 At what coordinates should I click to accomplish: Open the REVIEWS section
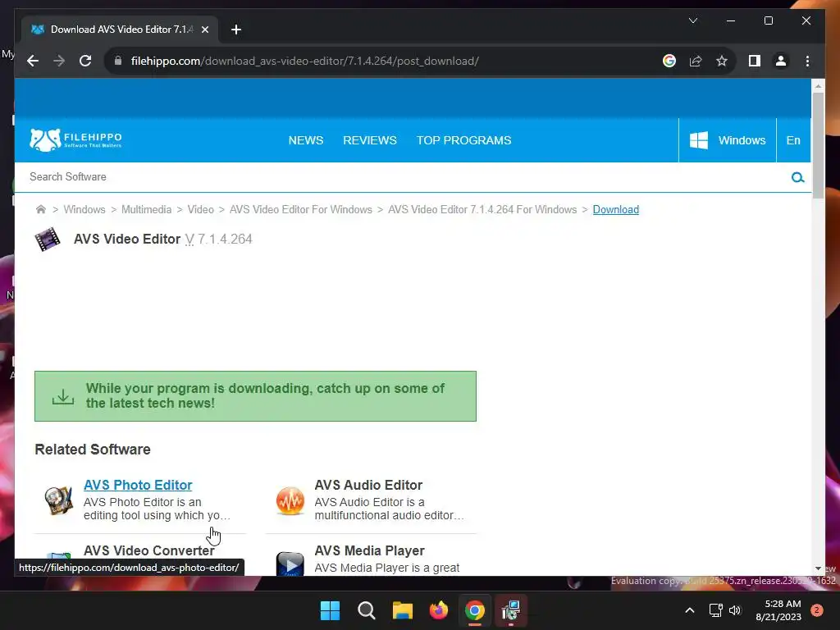(370, 140)
